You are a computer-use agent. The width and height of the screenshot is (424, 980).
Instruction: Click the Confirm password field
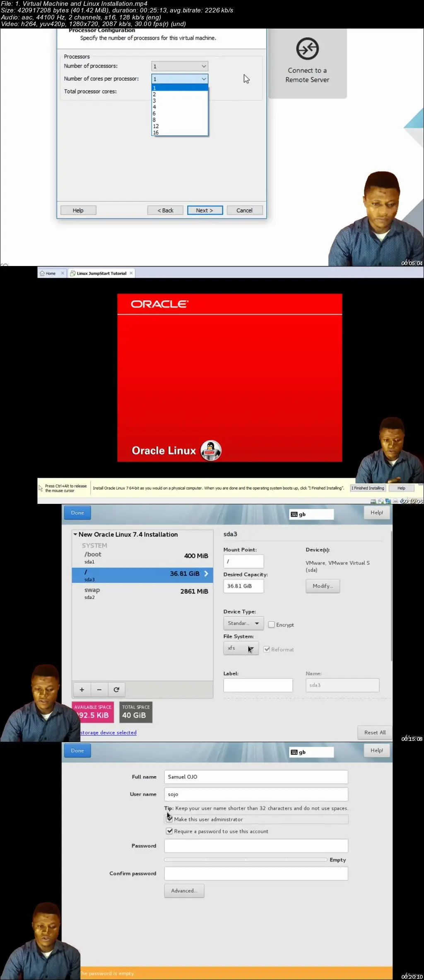tap(256, 874)
